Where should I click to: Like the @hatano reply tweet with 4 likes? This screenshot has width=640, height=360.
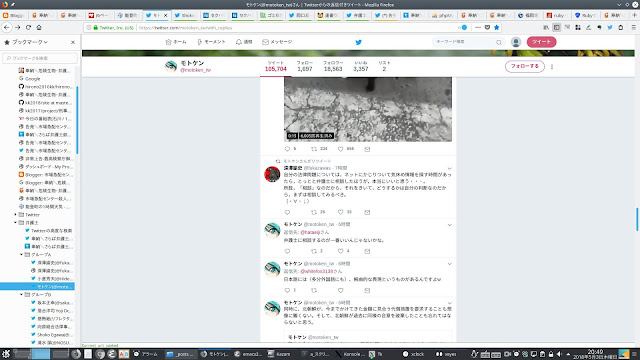340,251
